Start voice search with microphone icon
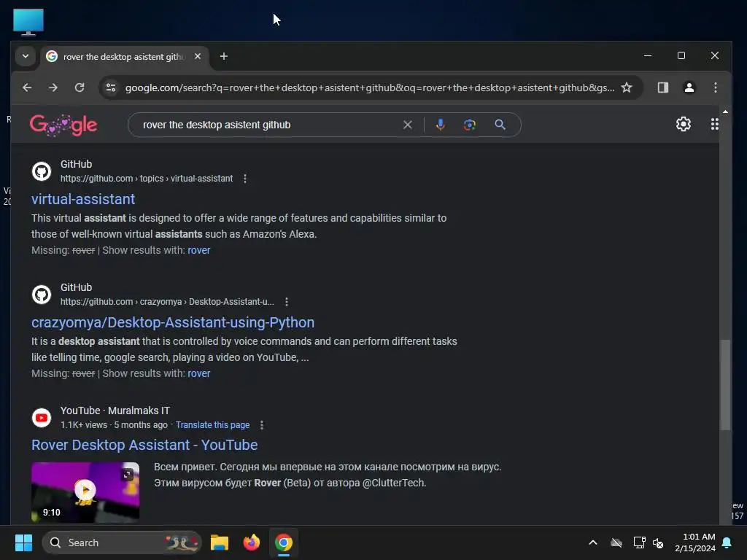 click(x=440, y=125)
